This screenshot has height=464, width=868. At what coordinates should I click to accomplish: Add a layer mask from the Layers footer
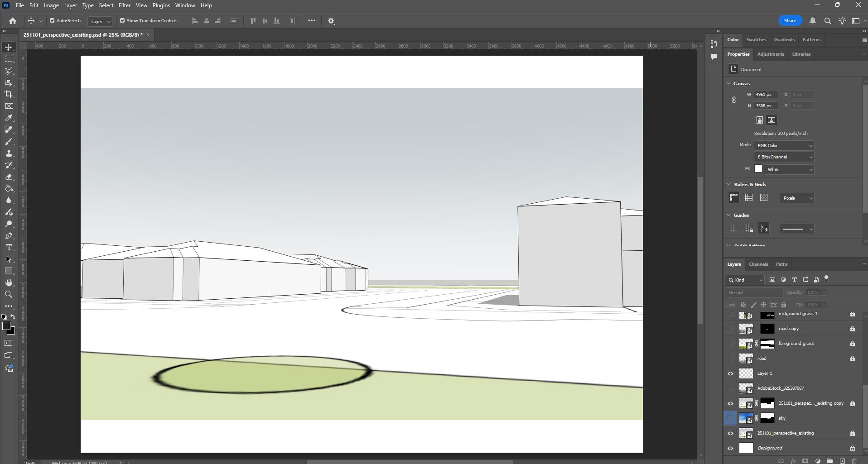click(x=805, y=461)
